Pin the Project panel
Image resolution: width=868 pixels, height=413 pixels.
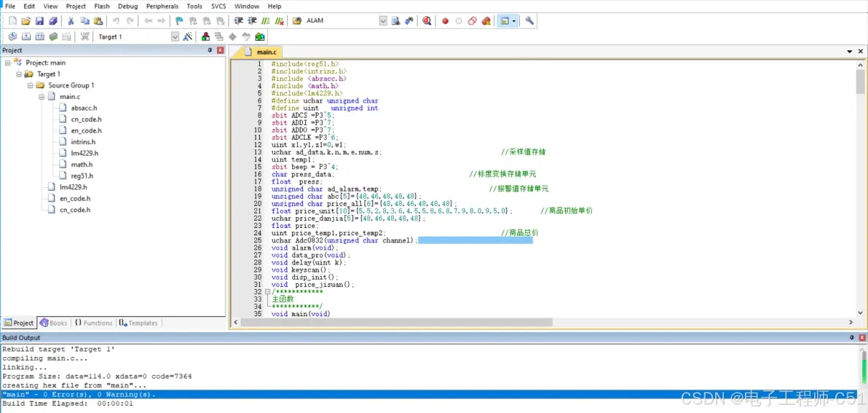210,50
